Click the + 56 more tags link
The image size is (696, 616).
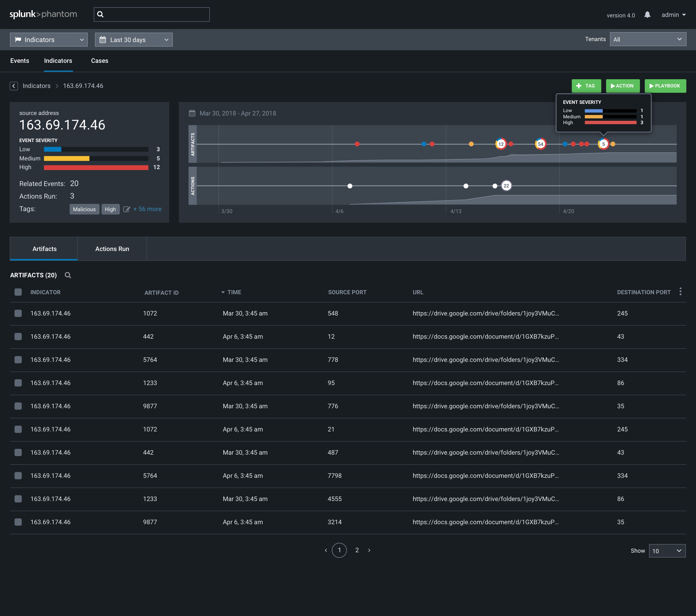pyautogui.click(x=147, y=209)
